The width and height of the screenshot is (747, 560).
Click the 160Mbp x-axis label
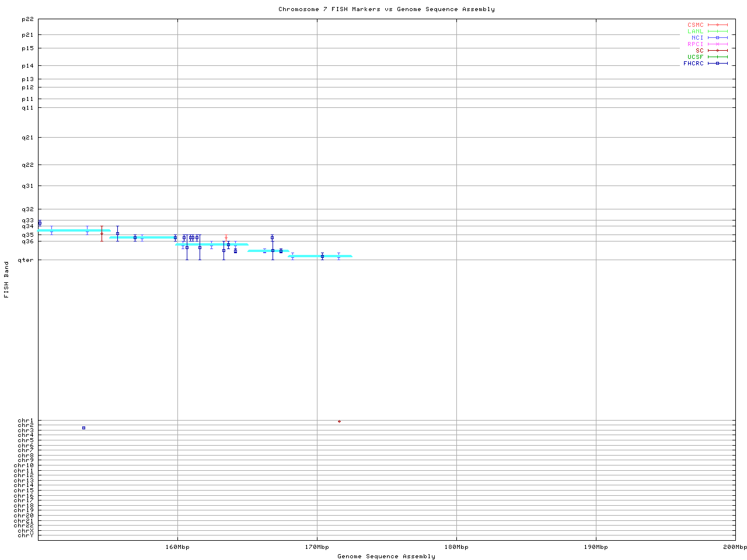tap(177, 547)
